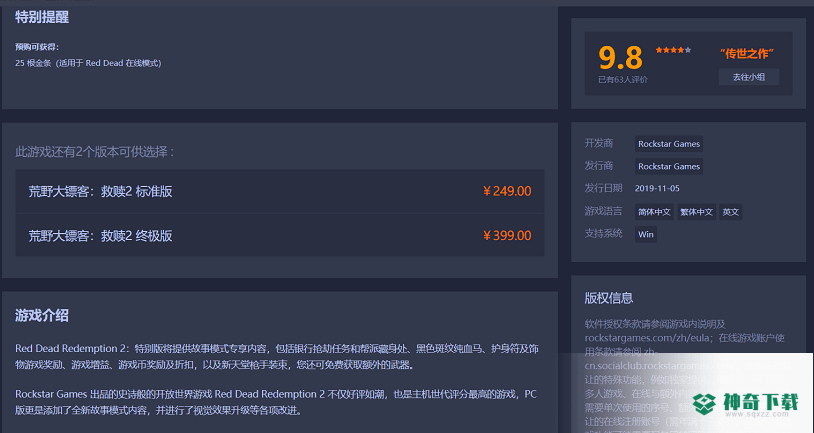This screenshot has height=433, width=814.
Task: Click the 特别提醒 heading
Action: [x=42, y=17]
